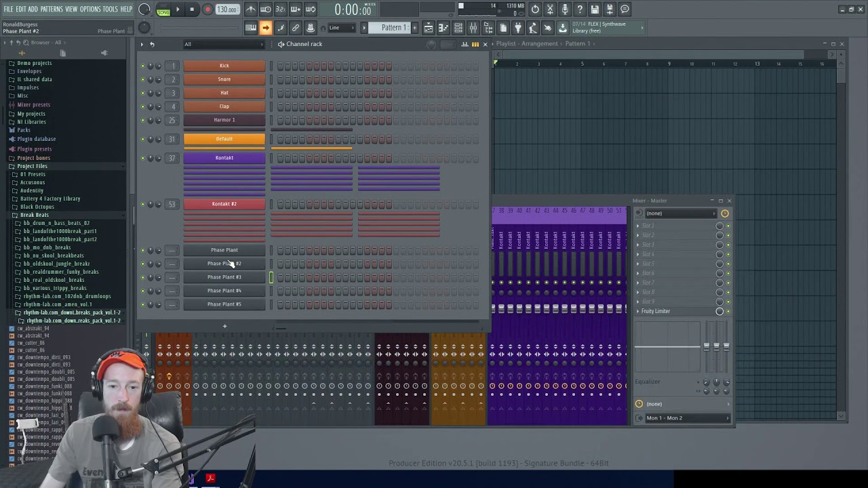This screenshot has width=868, height=488.
Task: Select the Default channel button
Action: [x=224, y=139]
